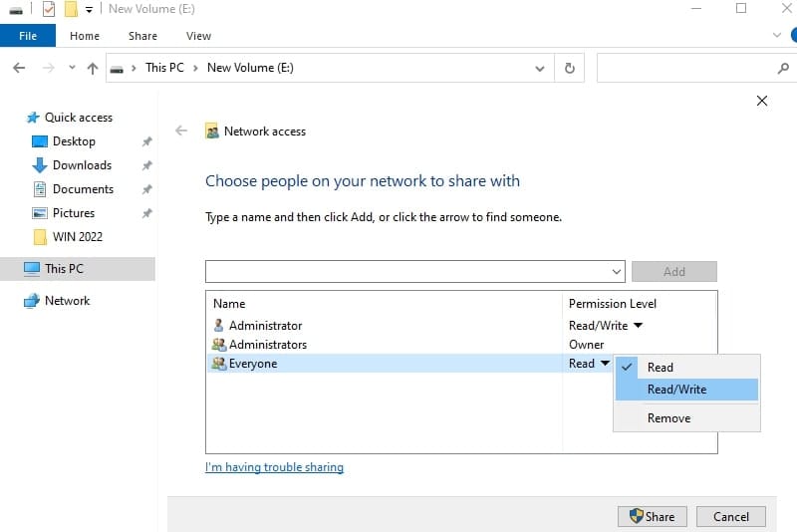Open Desktop in navigation pane

point(74,141)
